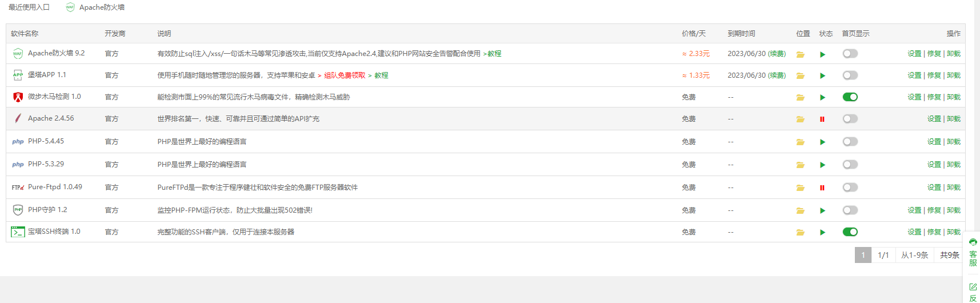The width and height of the screenshot is (980, 303).
Task: Click the Apache feather icon
Action: point(18,118)
